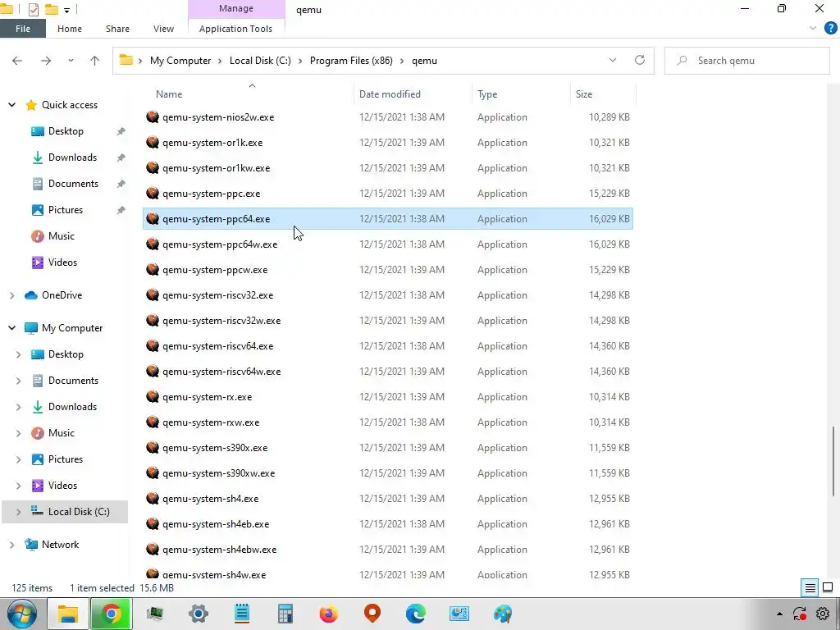
Task: Click the qemu-system-or1k.exe file icon
Action: pos(153,143)
